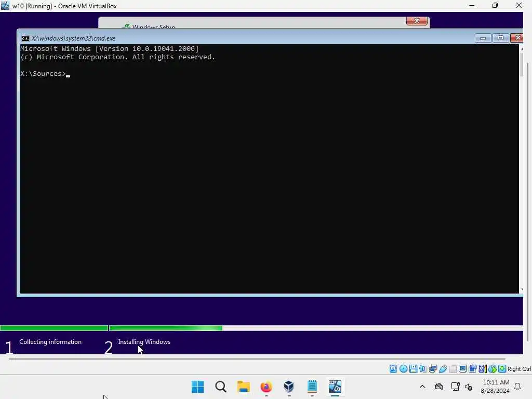The width and height of the screenshot is (532, 399).
Task: Close the VirtualBox VM window
Action: (x=519, y=6)
